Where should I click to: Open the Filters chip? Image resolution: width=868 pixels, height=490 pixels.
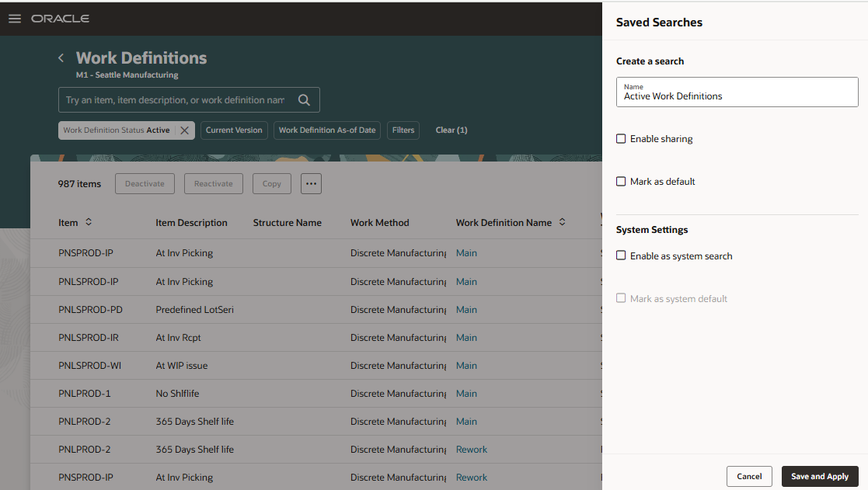(403, 130)
